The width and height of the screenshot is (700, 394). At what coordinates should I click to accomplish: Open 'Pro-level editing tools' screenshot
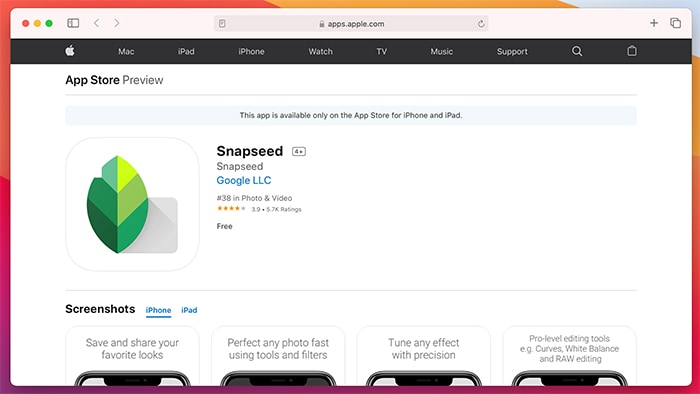pos(569,356)
